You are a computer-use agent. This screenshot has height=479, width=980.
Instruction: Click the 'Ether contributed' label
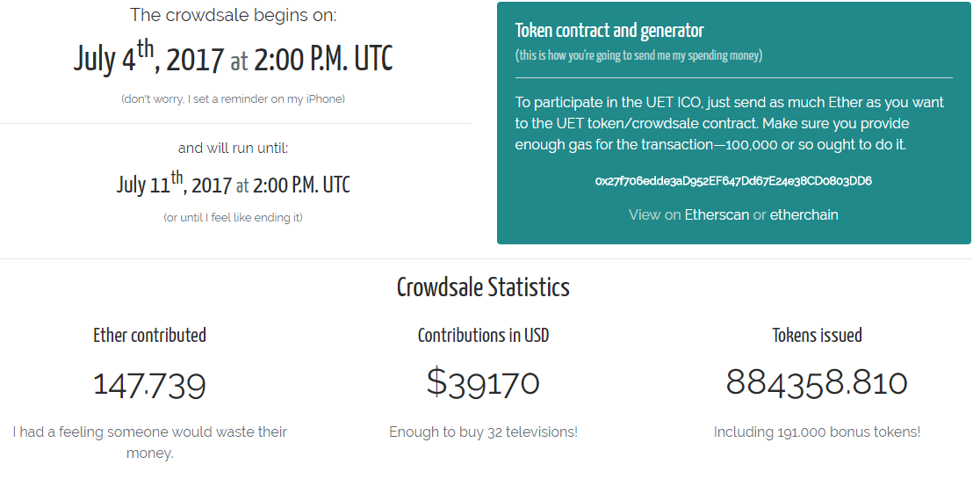[x=149, y=335]
